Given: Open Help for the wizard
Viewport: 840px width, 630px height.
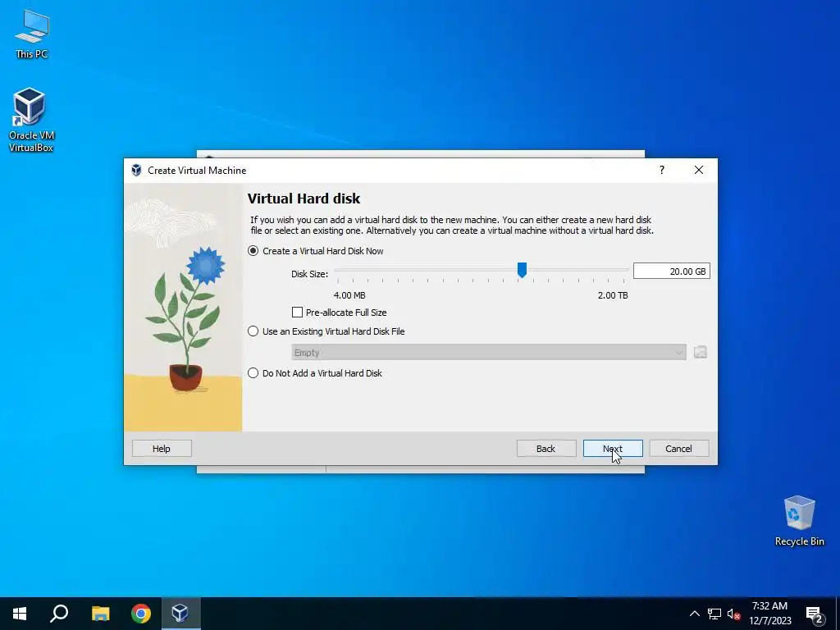Looking at the screenshot, I should point(162,449).
